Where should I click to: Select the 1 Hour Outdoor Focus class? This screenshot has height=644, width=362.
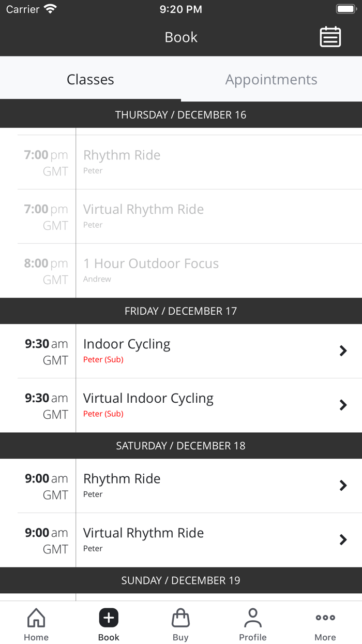151,264
